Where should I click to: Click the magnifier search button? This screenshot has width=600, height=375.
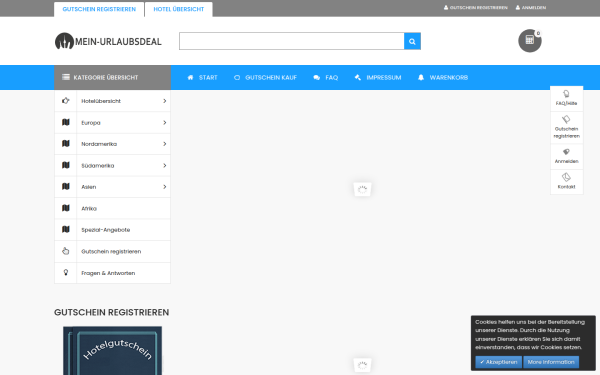(412, 41)
